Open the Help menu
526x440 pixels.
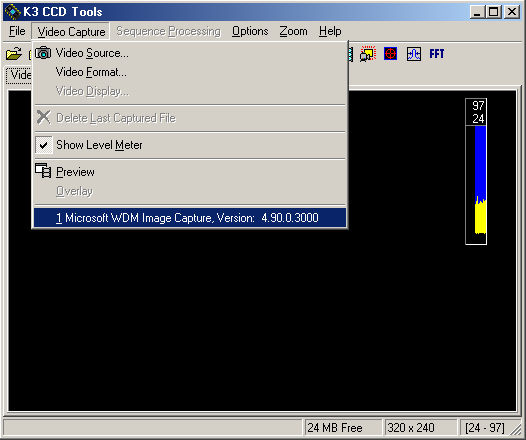coord(330,31)
